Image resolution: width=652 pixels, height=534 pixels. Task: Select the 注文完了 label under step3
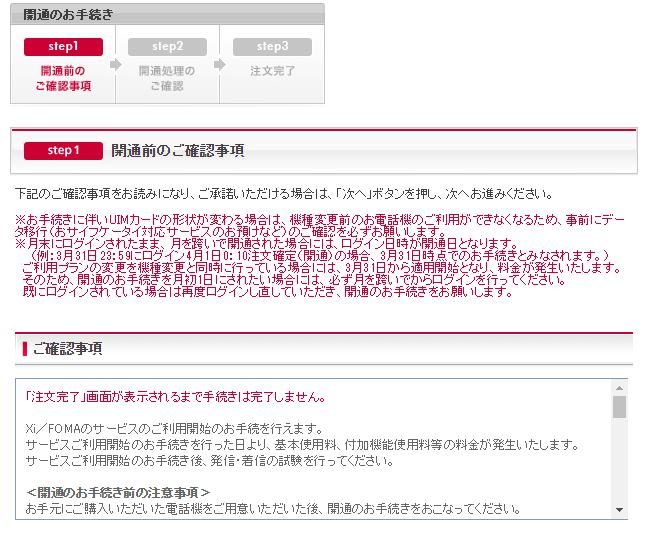[x=272, y=72]
